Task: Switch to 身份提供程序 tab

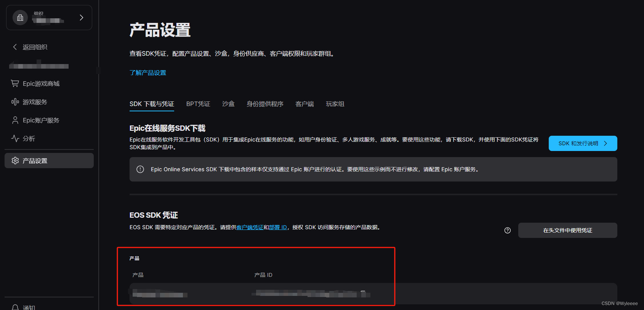Action: (265, 104)
